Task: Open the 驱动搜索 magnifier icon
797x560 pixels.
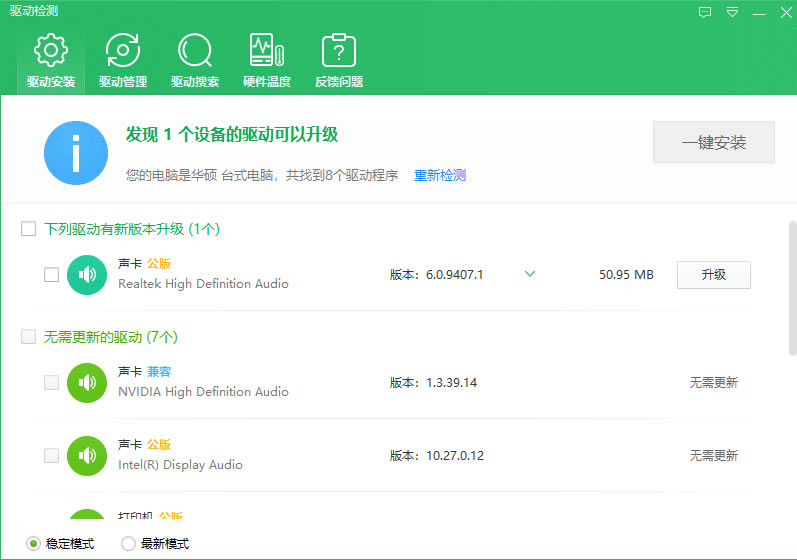Action: (195, 52)
